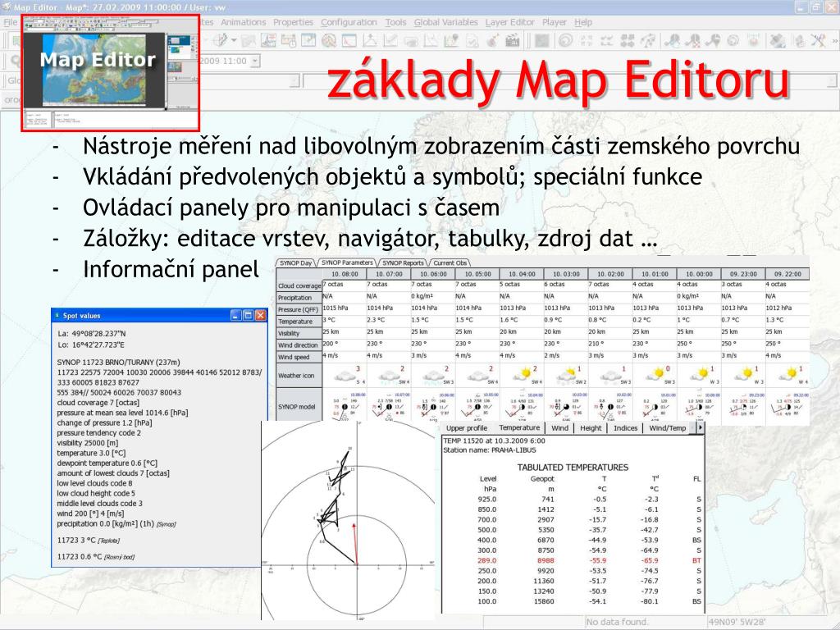Click the '09. 22:00' column header
Screen dimensions: 840x630
click(x=787, y=274)
